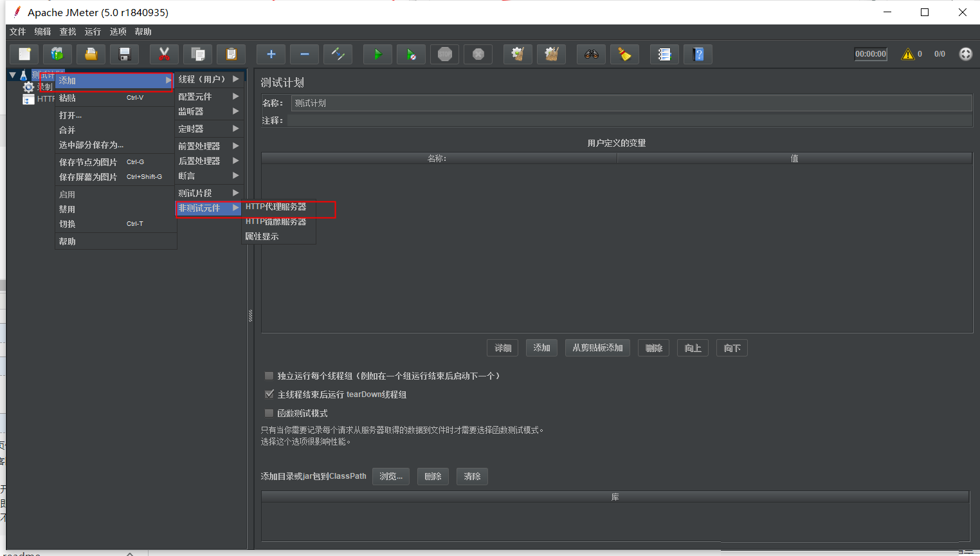Expand the 线程（用户）submenu

tap(208, 79)
